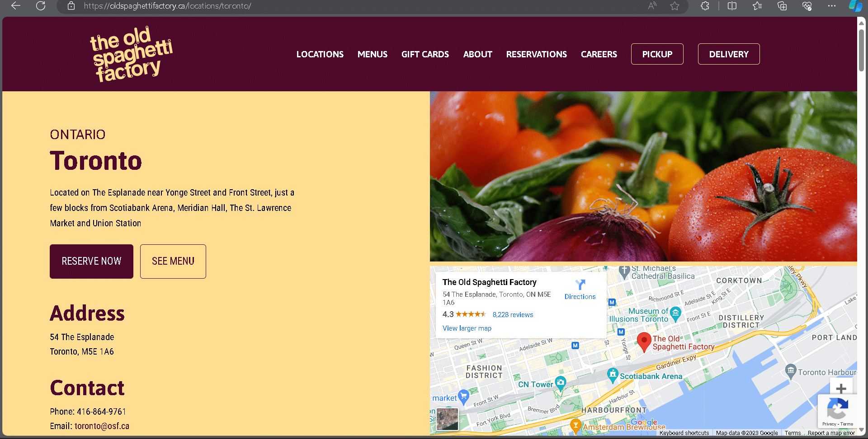The width and height of the screenshot is (868, 439).
Task: Select the PICKUP button
Action: 657,54
